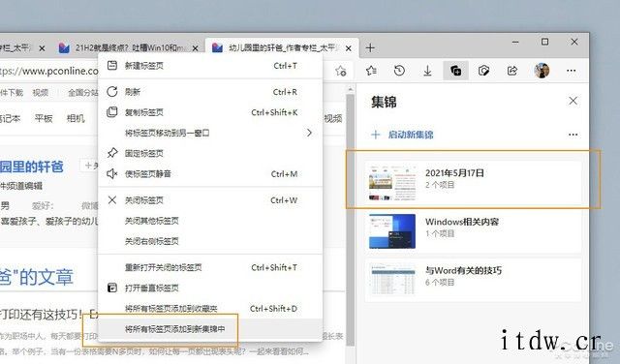620x364 pixels.
Task: Select 关闭其他标签页 menu entry
Action: tap(210, 221)
